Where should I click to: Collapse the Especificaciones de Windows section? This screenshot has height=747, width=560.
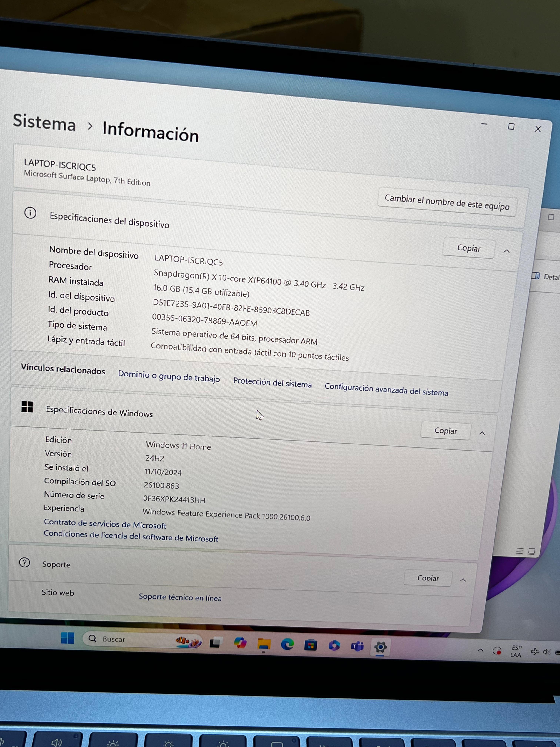[x=482, y=433]
